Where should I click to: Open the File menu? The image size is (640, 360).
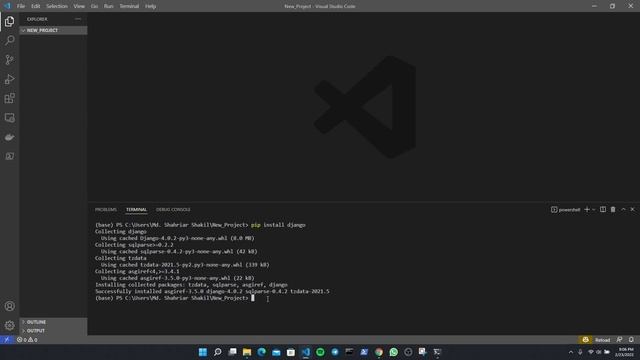tap(21, 6)
